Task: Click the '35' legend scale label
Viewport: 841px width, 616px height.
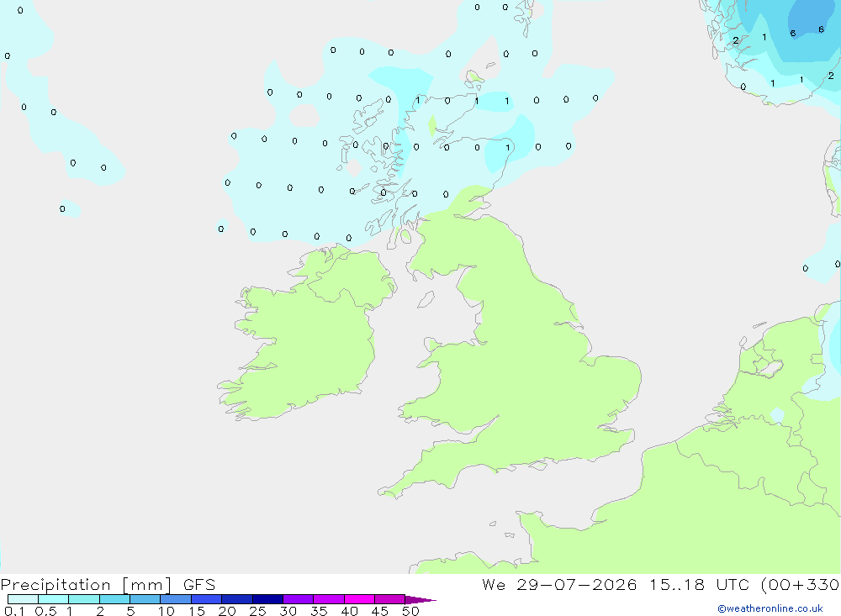Action: [x=319, y=611]
